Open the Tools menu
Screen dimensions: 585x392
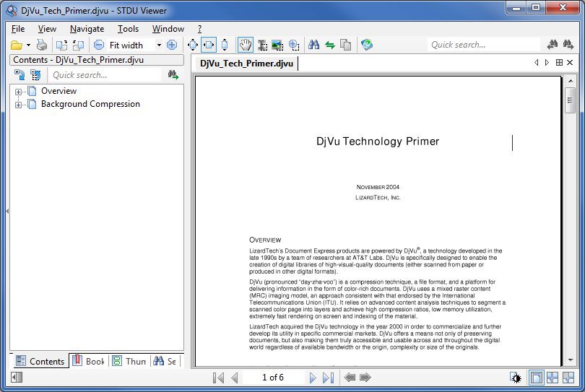(x=128, y=29)
